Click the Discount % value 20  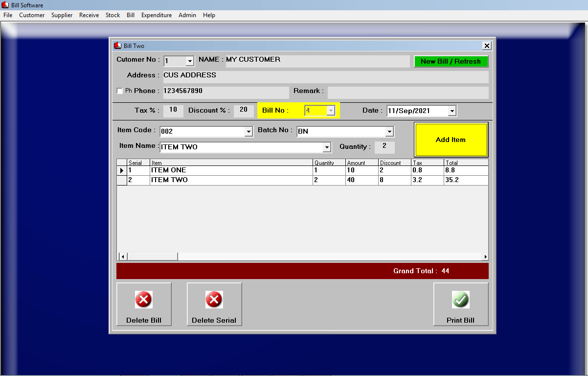click(x=244, y=111)
